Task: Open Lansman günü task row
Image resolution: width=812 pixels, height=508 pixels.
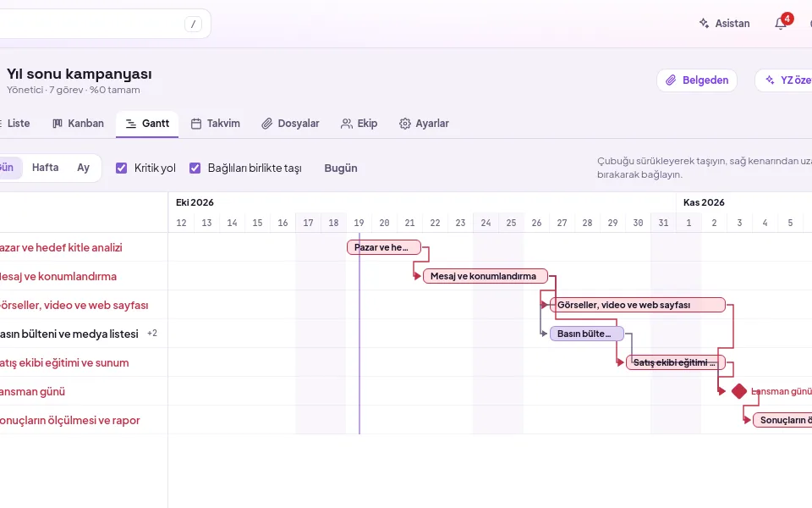Action: (x=33, y=391)
